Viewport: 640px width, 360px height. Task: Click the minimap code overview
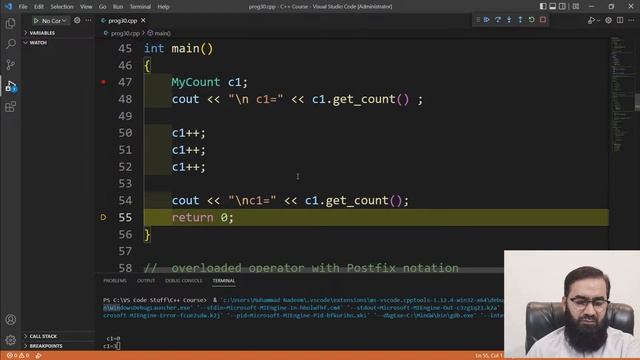[621, 94]
